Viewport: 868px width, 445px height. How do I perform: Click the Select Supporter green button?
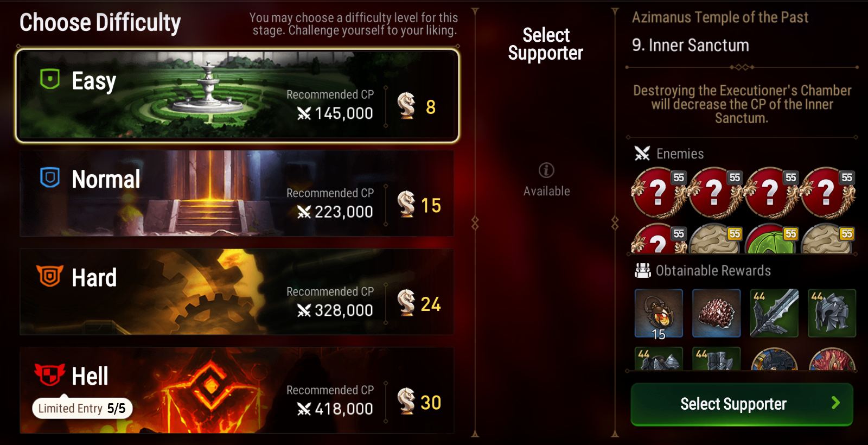[x=742, y=404]
